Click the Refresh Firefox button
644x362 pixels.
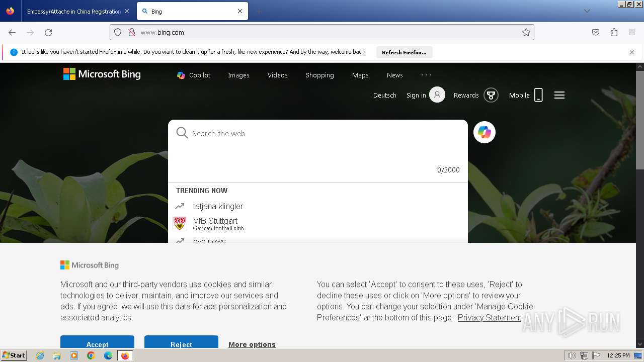pyautogui.click(x=404, y=52)
